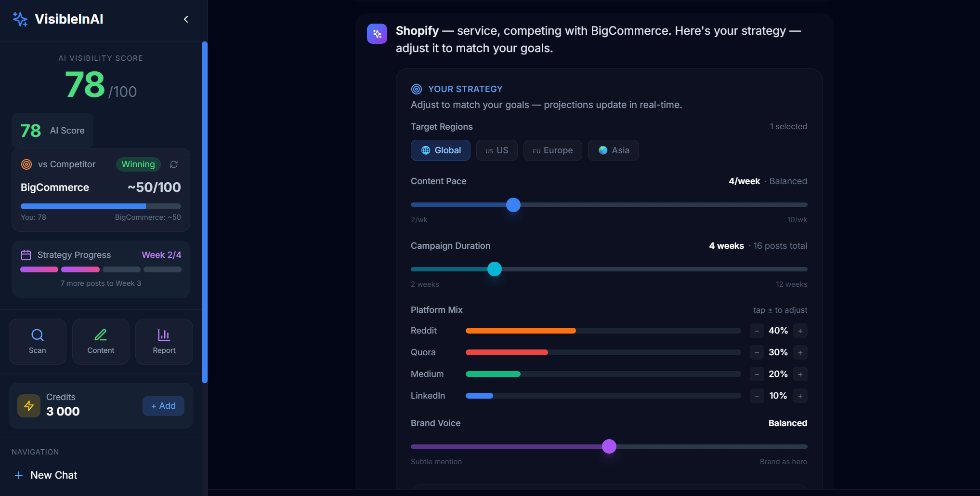The image size is (980, 496).
Task: Click the 'Subtle mention' label
Action: click(x=436, y=462)
